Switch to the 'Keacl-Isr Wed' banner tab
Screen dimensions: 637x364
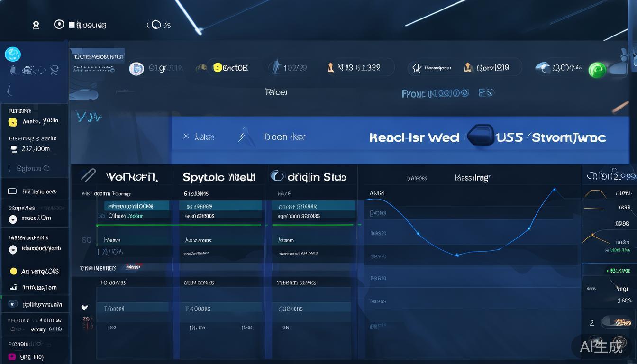pyautogui.click(x=414, y=137)
